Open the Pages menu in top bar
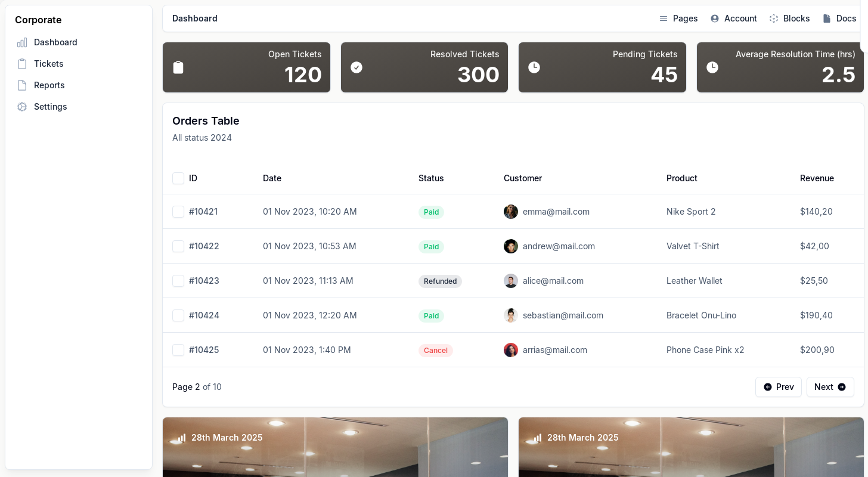Image resolution: width=868 pixels, height=477 pixels. point(678,18)
